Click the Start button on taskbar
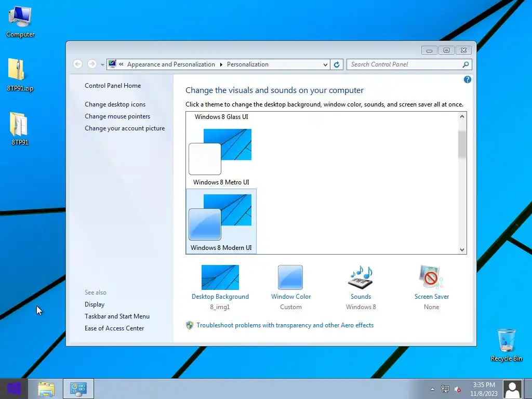Viewport: 532px width, 399px height. tap(14, 389)
